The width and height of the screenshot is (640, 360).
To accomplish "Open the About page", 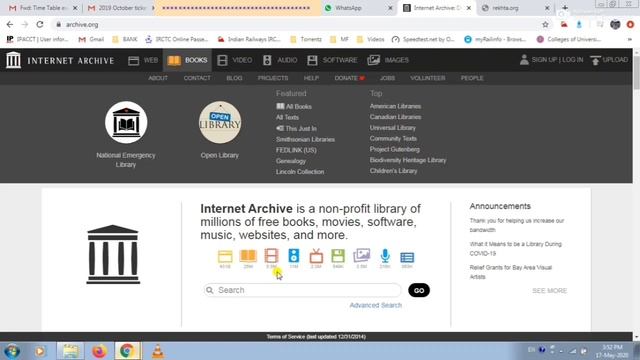I will click(158, 78).
